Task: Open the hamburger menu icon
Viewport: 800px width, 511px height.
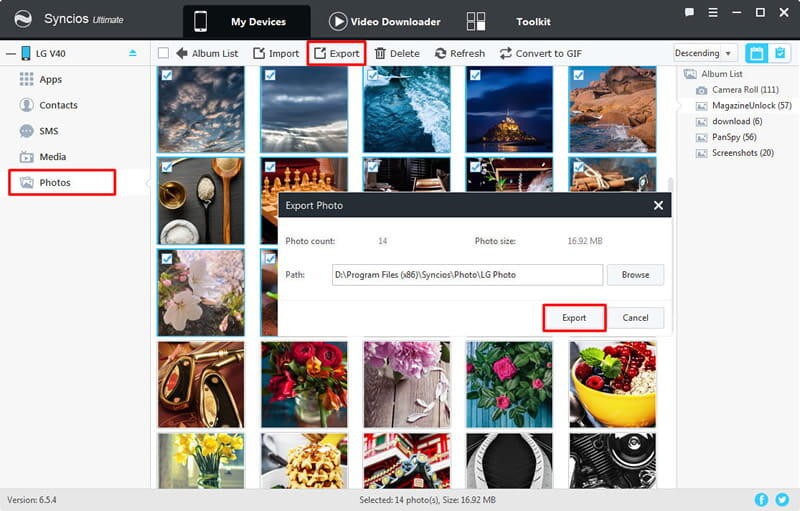Action: tap(713, 12)
